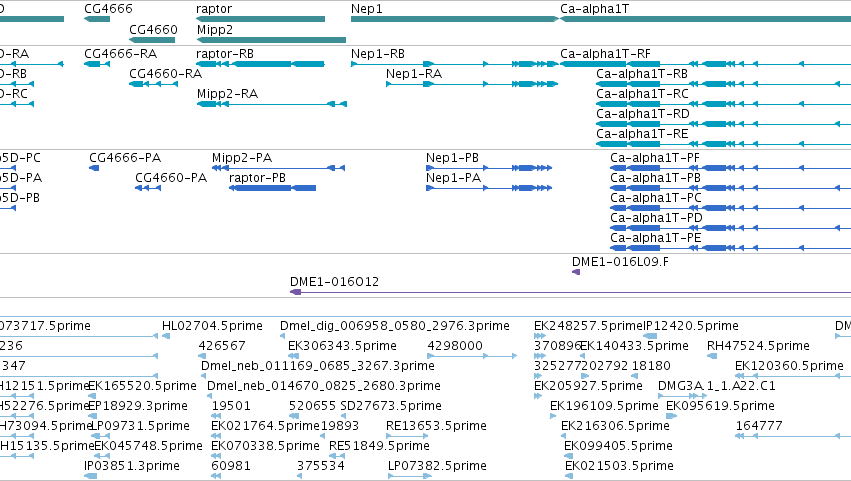Image resolution: width=851 pixels, height=481 pixels.
Task: Click the LP07382.5prime EST label
Action: click(437, 467)
